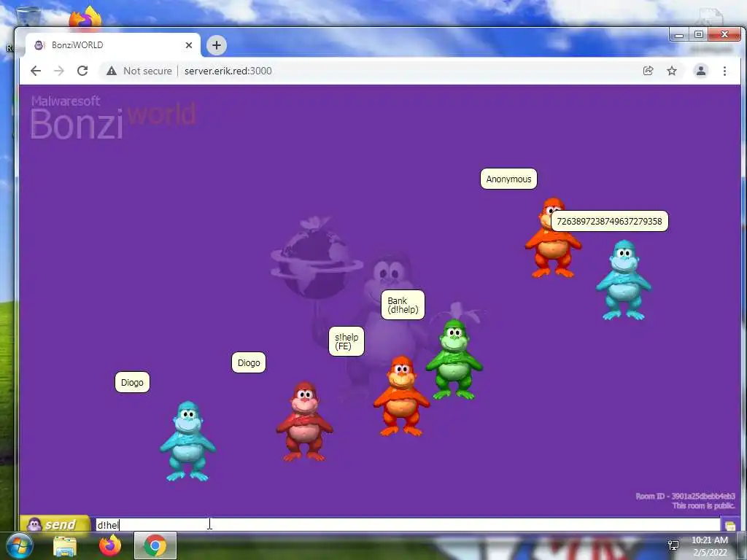Click the browser back arrow

[36, 71]
